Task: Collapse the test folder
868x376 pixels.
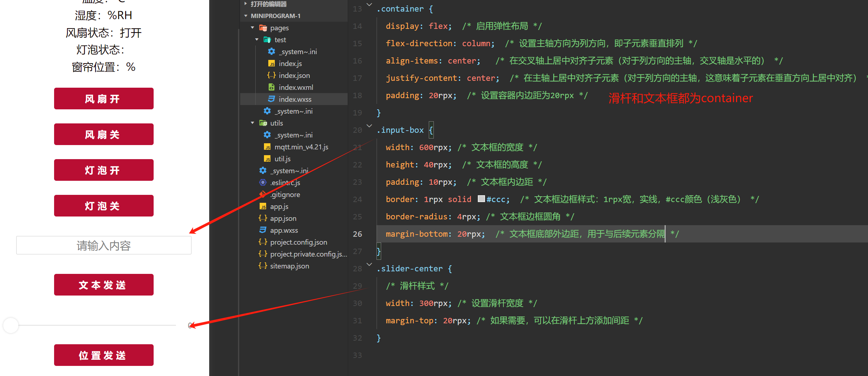Action: click(257, 40)
